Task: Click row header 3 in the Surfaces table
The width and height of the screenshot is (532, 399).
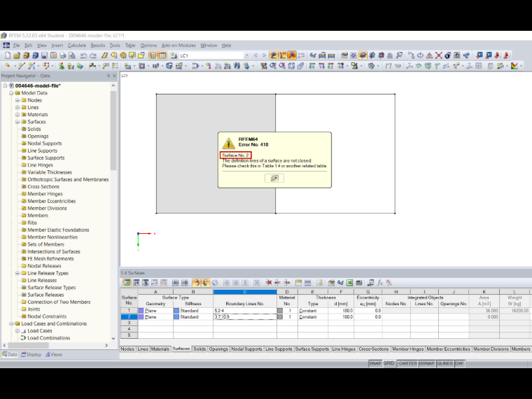Action: coord(129,323)
